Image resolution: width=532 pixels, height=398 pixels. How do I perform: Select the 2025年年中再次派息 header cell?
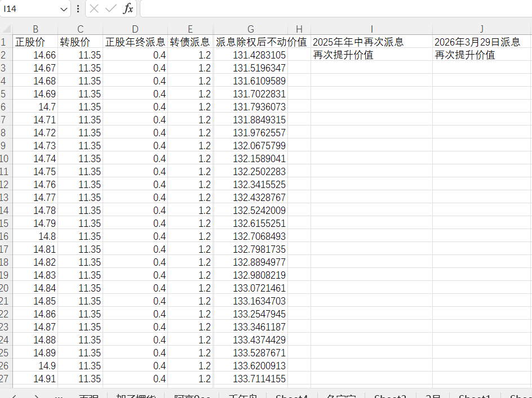point(371,42)
